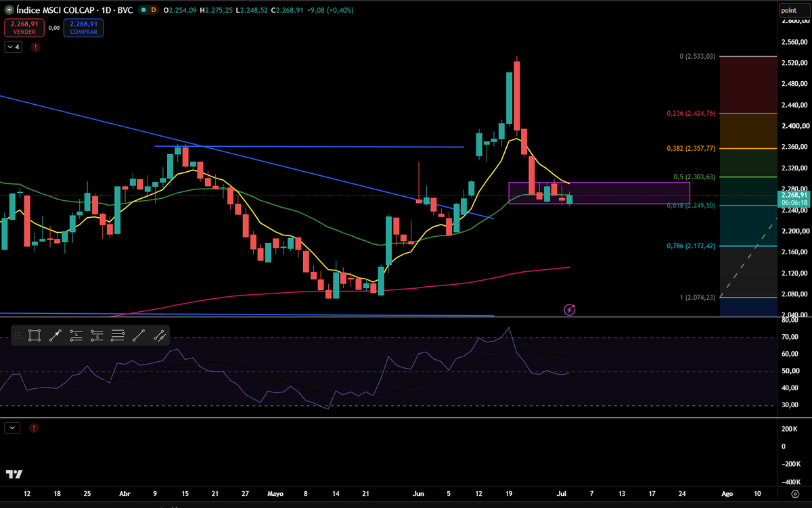Select the Fib Retracement tool icon
Image resolution: width=812 pixels, height=508 pixels.
(118, 335)
